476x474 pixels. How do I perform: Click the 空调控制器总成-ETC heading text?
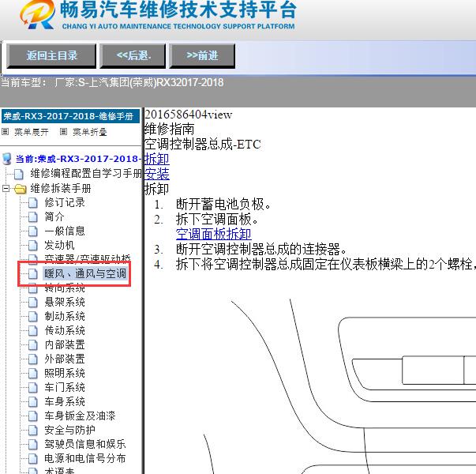coord(203,144)
